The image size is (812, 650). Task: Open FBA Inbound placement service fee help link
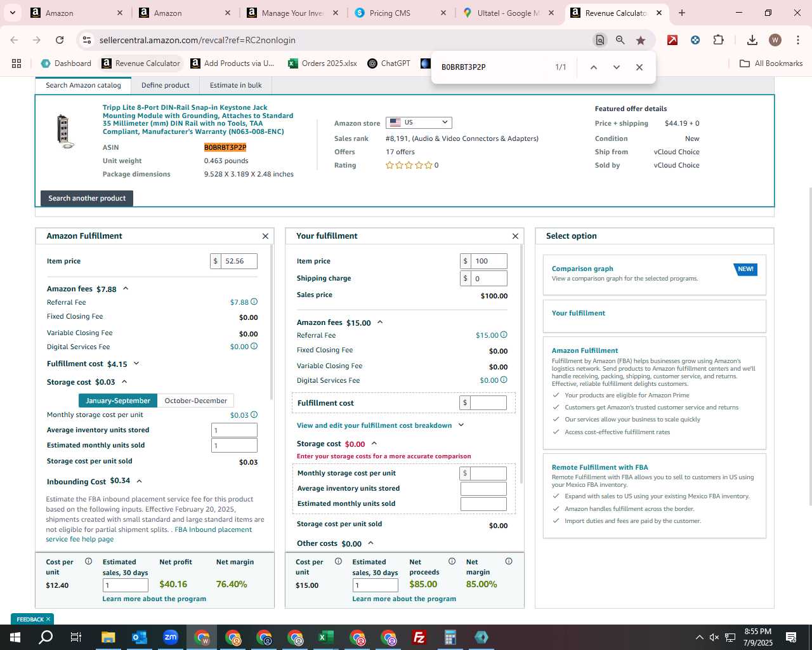[x=148, y=534]
